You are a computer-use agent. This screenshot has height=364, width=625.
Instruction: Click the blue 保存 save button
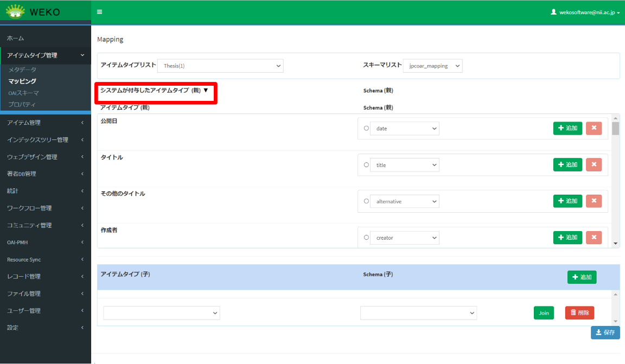pyautogui.click(x=605, y=333)
